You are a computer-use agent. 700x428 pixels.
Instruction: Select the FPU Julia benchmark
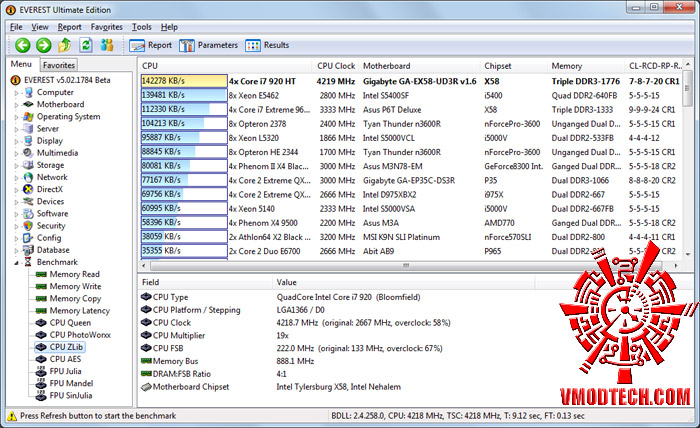(x=65, y=371)
